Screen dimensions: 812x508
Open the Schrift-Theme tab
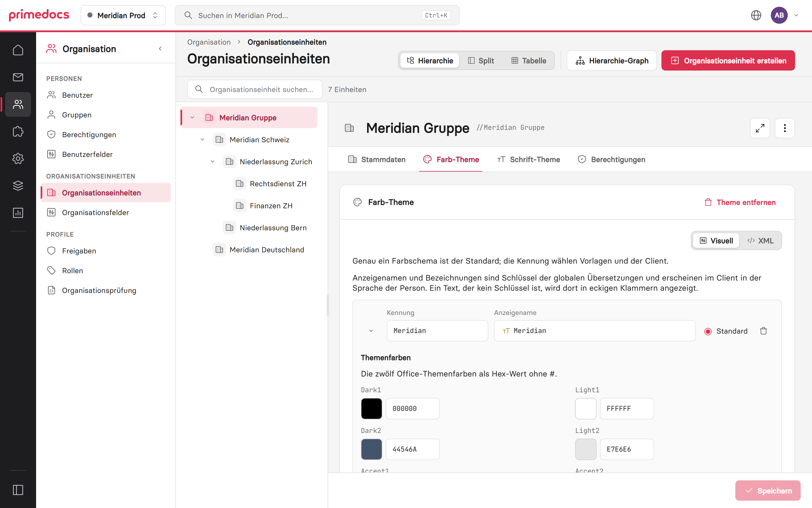pyautogui.click(x=528, y=159)
